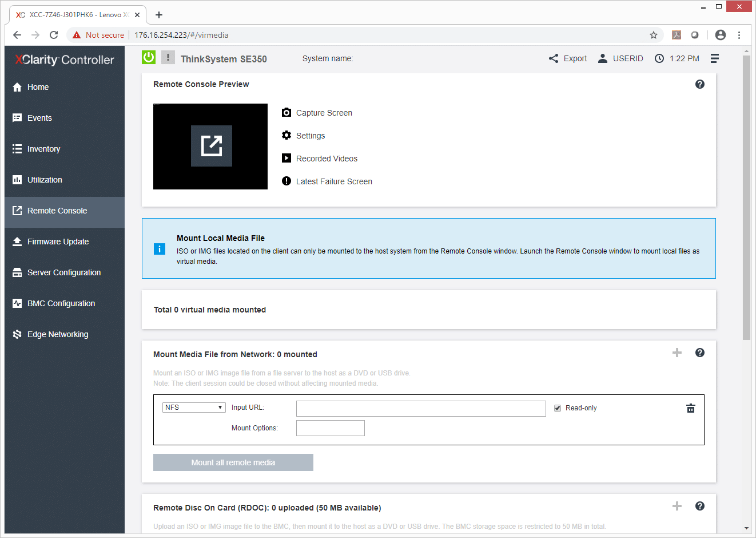
Task: Click the clock time indicator
Action: (x=677, y=58)
